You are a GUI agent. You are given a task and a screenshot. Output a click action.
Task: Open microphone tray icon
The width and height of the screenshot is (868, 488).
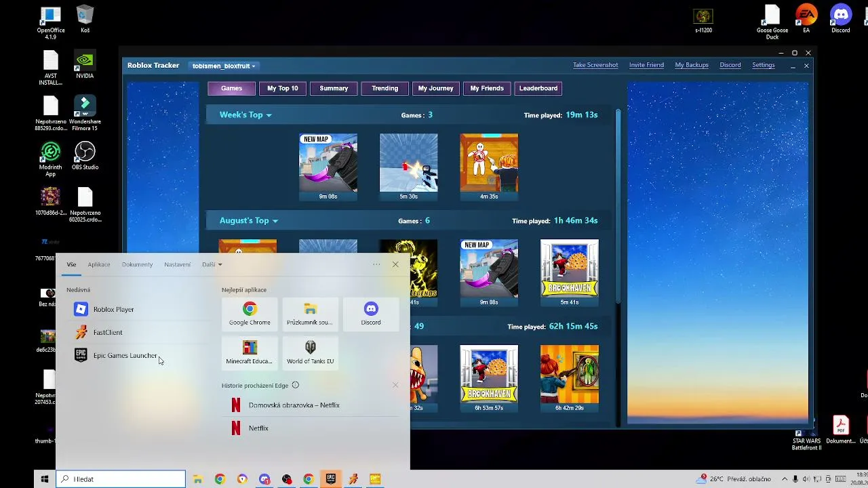pyautogui.click(x=795, y=479)
